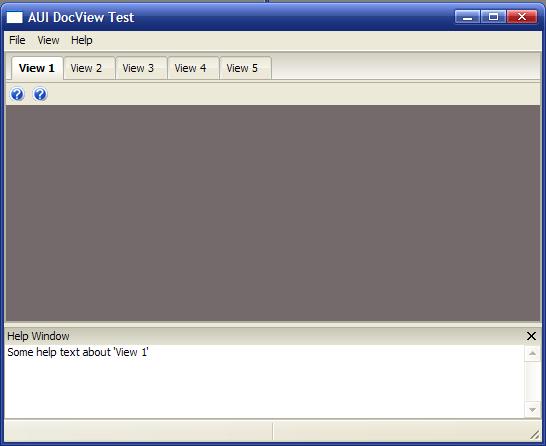Screen dimensions: 546x446
Task: Open the View menu
Action: coord(48,40)
